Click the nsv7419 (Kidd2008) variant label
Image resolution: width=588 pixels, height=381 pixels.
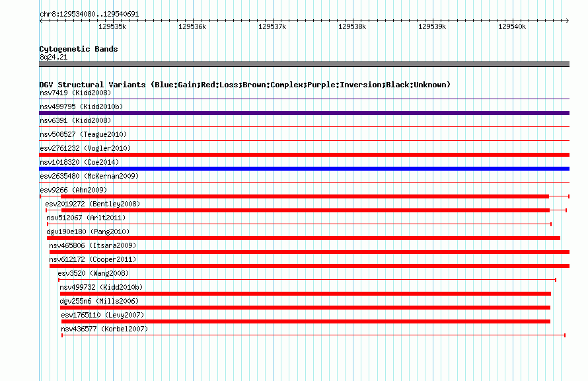click(x=75, y=93)
